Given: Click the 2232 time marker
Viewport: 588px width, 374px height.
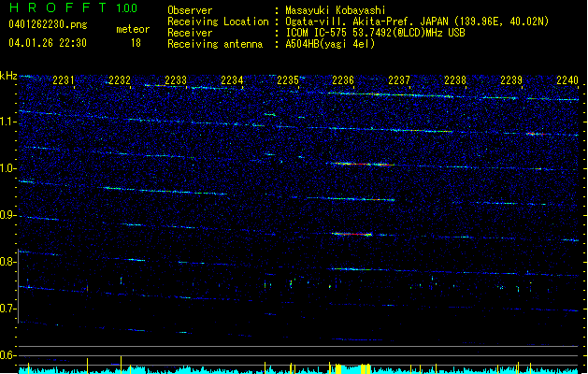Looking at the screenshot, I should [x=120, y=80].
